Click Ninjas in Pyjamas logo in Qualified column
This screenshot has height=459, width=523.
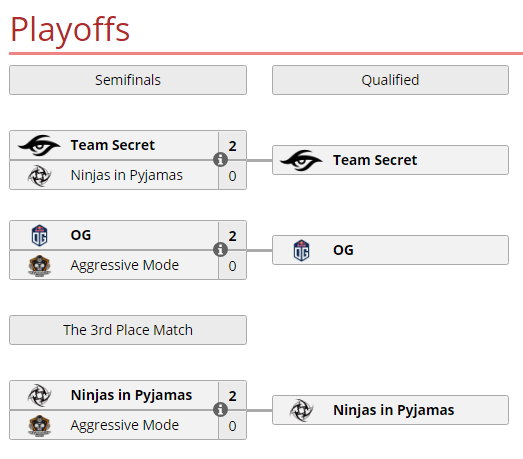(x=302, y=410)
